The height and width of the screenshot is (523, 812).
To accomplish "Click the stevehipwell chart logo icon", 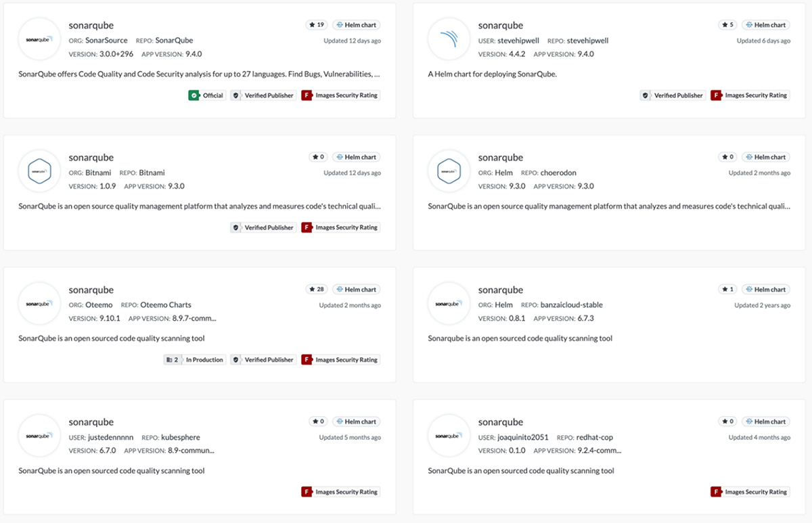I will tap(449, 40).
